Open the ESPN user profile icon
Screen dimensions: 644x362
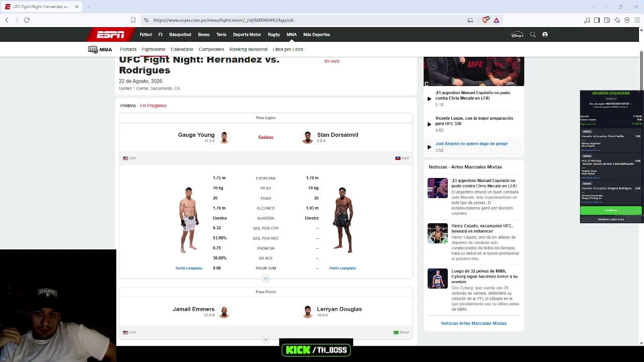(545, 35)
